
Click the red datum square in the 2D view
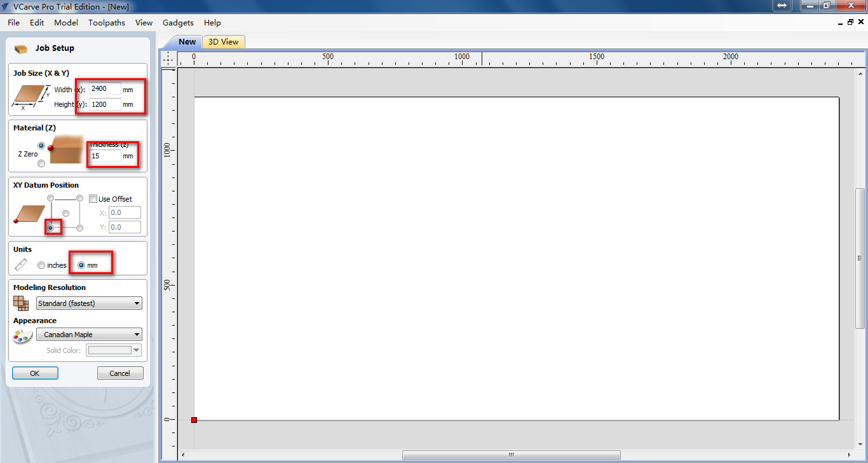194,420
